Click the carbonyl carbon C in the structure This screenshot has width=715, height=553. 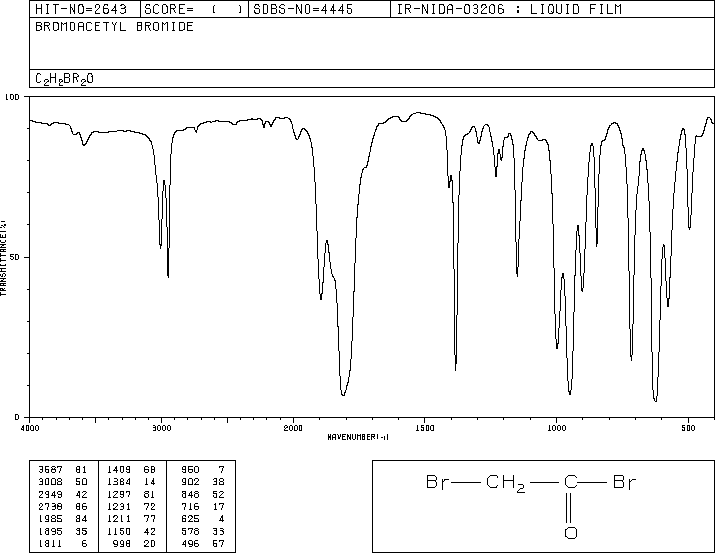(571, 482)
